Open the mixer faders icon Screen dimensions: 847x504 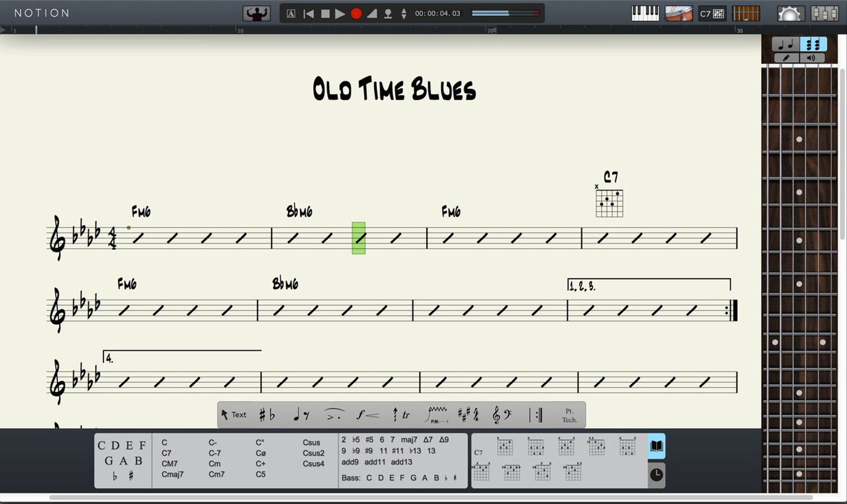tap(824, 13)
